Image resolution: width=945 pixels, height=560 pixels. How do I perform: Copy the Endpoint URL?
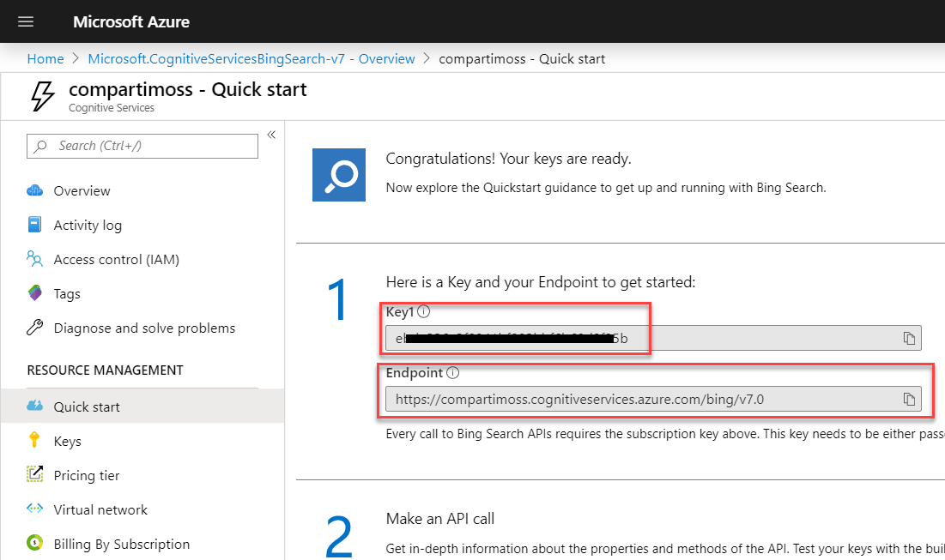pos(909,399)
